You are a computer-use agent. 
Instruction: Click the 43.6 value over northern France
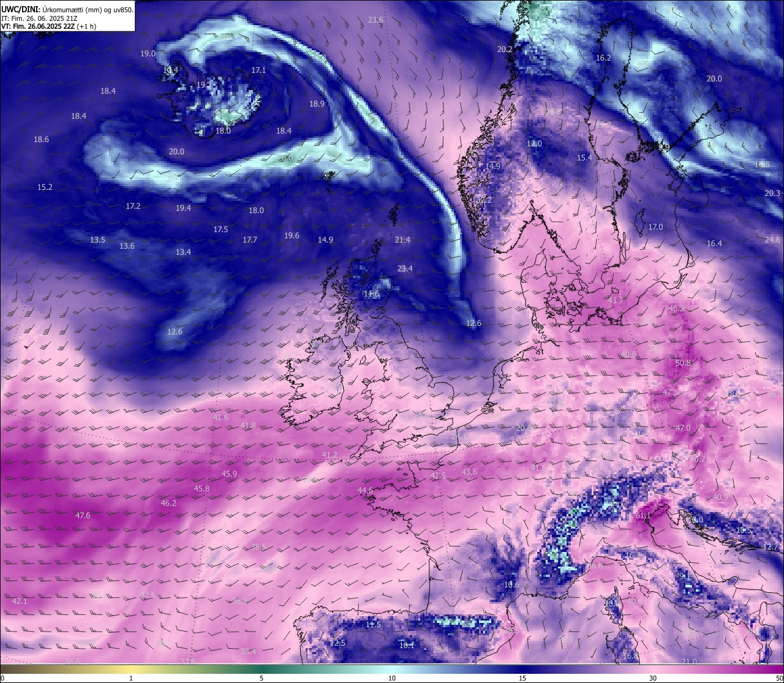click(469, 472)
